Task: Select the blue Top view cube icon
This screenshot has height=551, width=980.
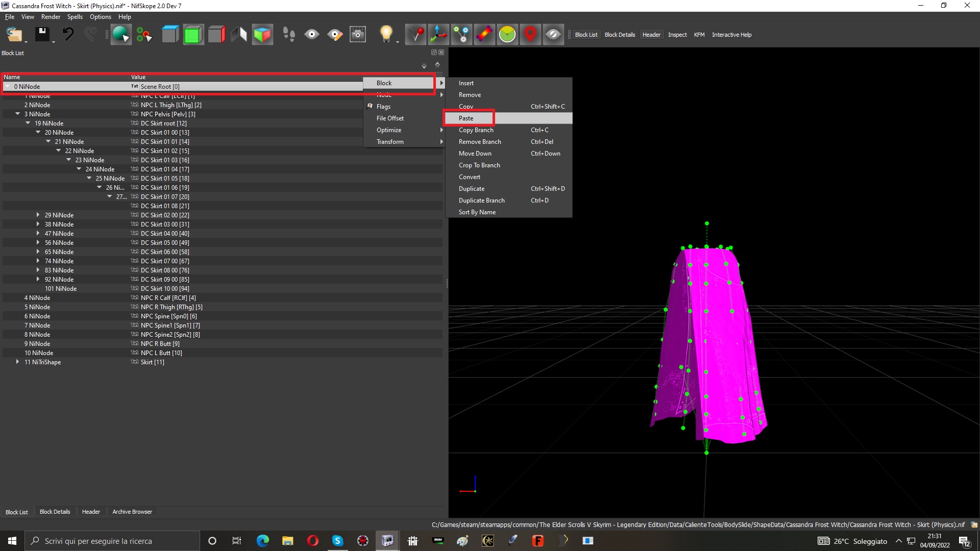Action: [x=170, y=35]
